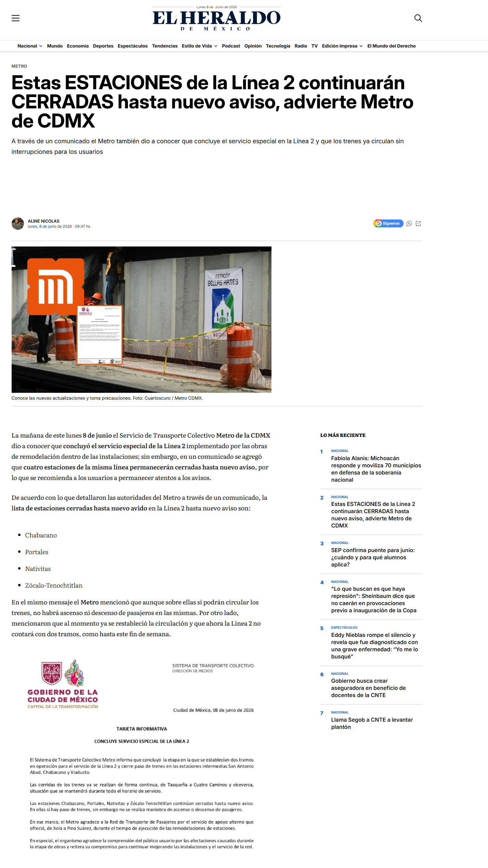Open author Aline Nicolas avatar
This screenshot has height=868, width=488.
point(18,224)
